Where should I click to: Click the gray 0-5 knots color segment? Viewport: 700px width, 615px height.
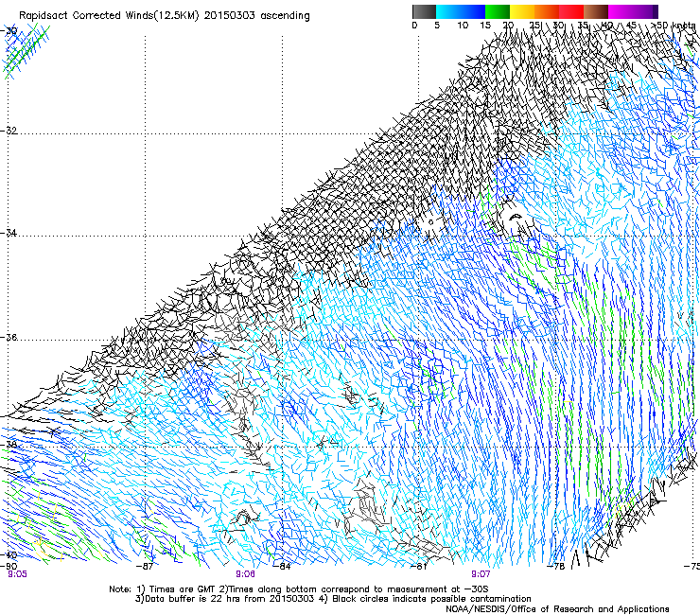[x=424, y=11]
